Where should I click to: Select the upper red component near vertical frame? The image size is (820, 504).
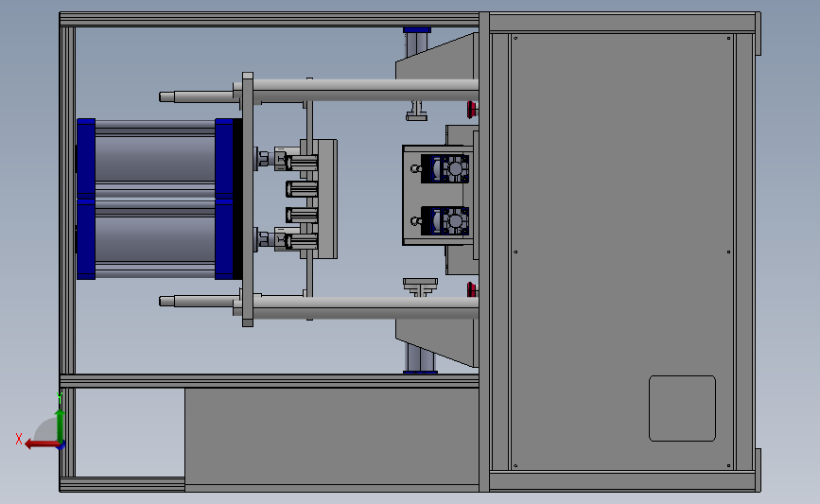[472, 110]
